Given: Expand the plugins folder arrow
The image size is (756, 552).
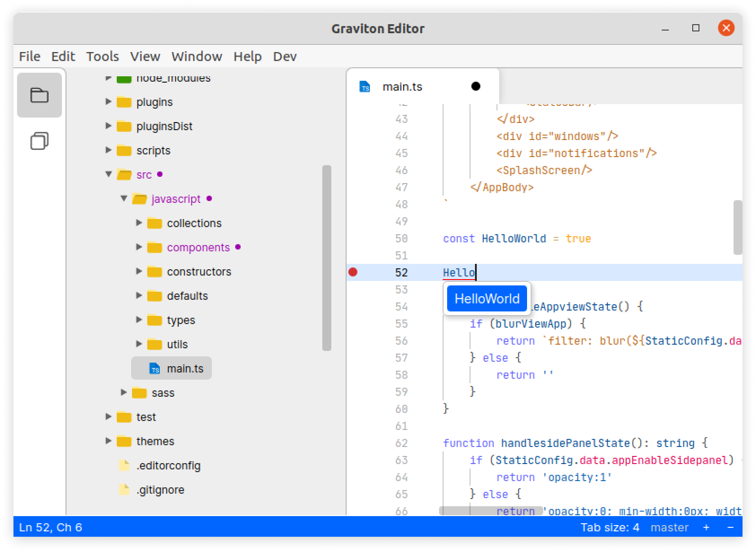Looking at the screenshot, I should click(x=108, y=102).
